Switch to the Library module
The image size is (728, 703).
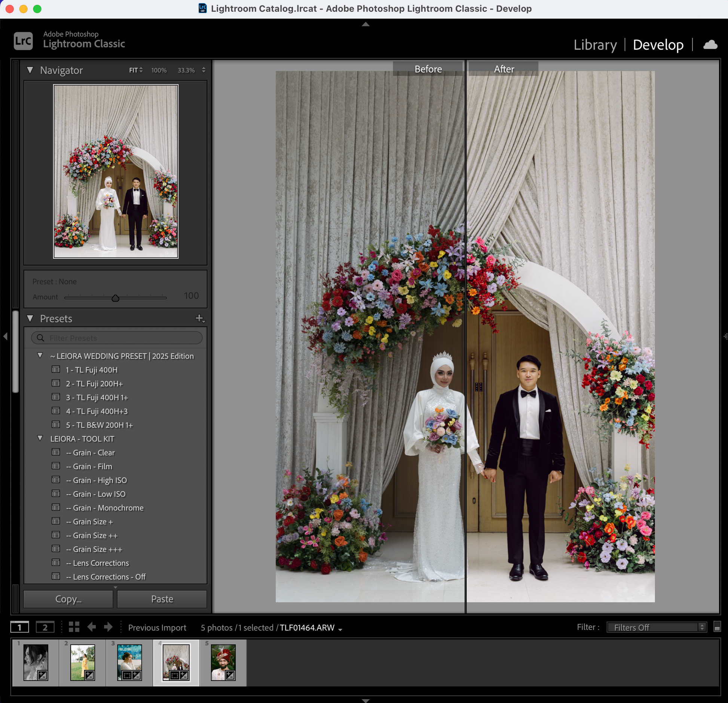(595, 45)
